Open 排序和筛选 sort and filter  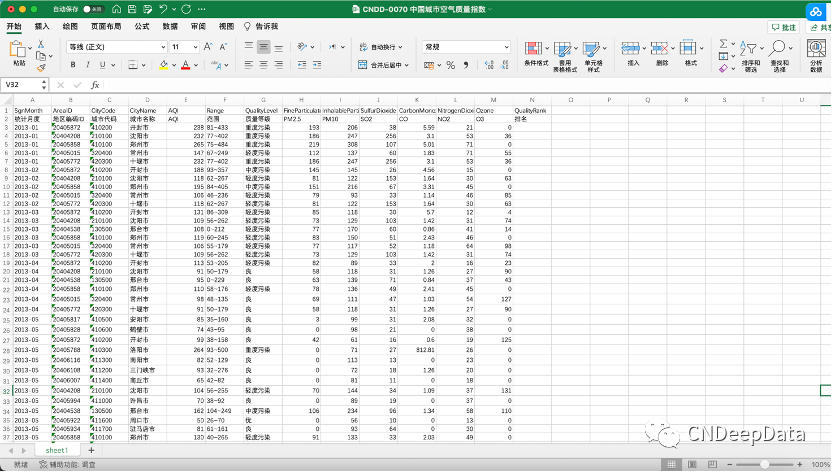point(751,57)
